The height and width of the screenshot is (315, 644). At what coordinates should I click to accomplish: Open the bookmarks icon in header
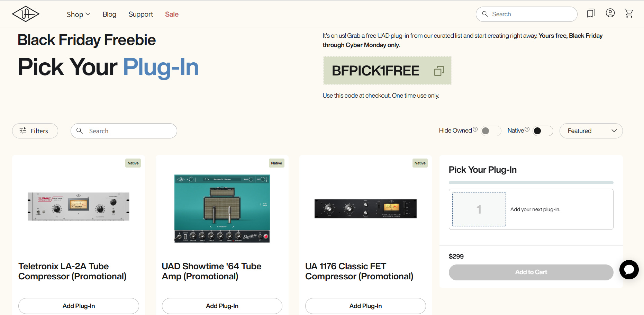tap(591, 13)
